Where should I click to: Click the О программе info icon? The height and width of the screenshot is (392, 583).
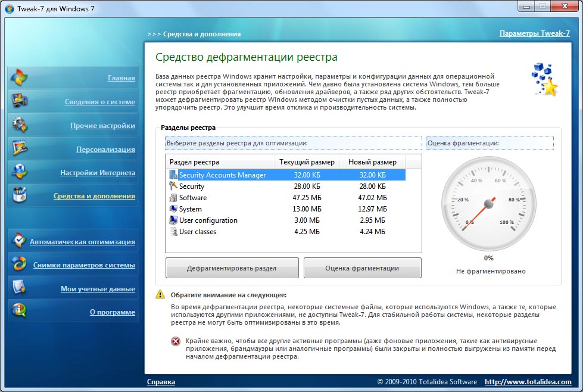[18, 311]
